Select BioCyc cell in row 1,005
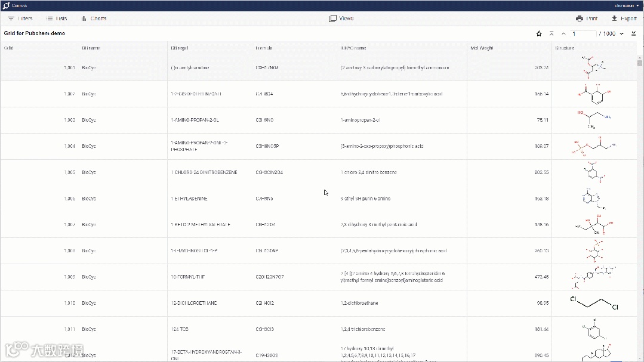 [89, 172]
